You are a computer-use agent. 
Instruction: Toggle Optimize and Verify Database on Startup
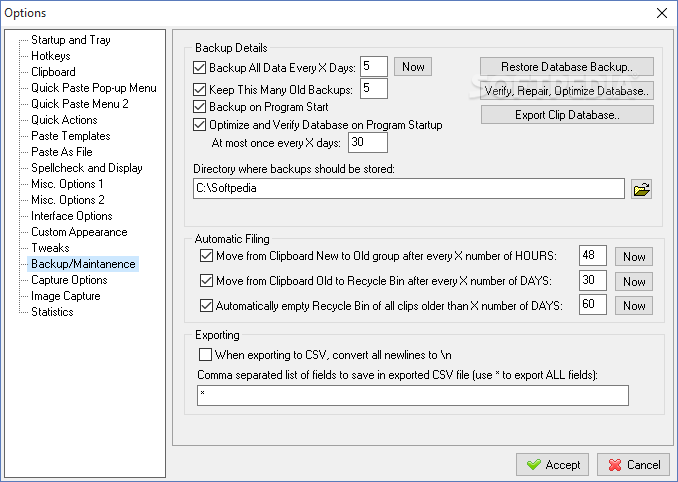(x=199, y=125)
